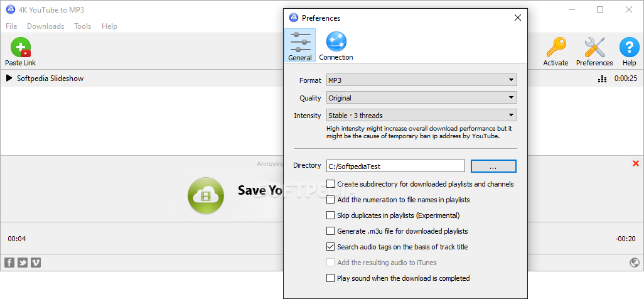The width and height of the screenshot is (644, 299).
Task: Click the Directory path input field
Action: tap(395, 166)
